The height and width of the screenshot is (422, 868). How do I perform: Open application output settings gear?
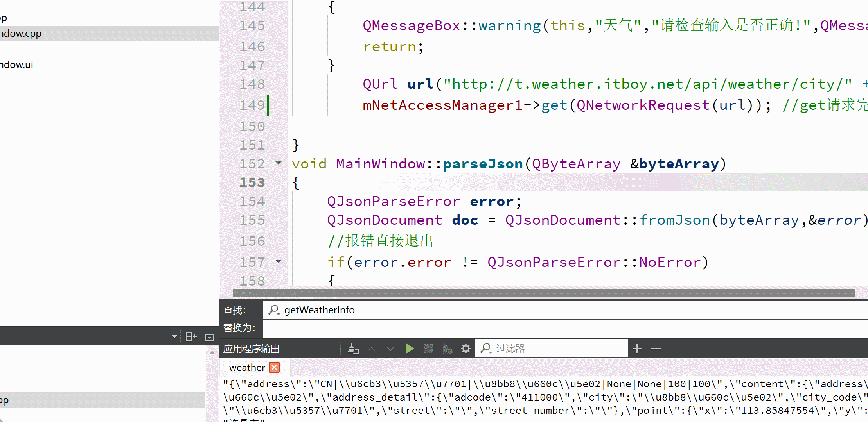coord(465,349)
